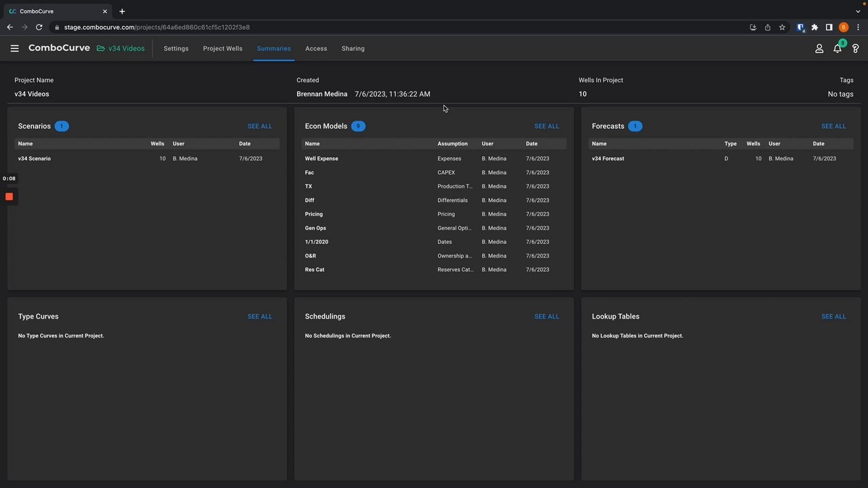Viewport: 868px width, 488px height.
Task: Open the user account icon
Action: 819,49
